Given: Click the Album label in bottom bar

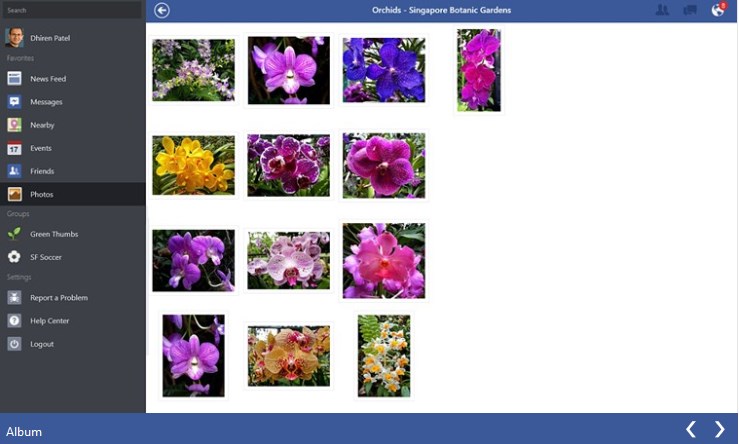Looking at the screenshot, I should click(x=24, y=432).
